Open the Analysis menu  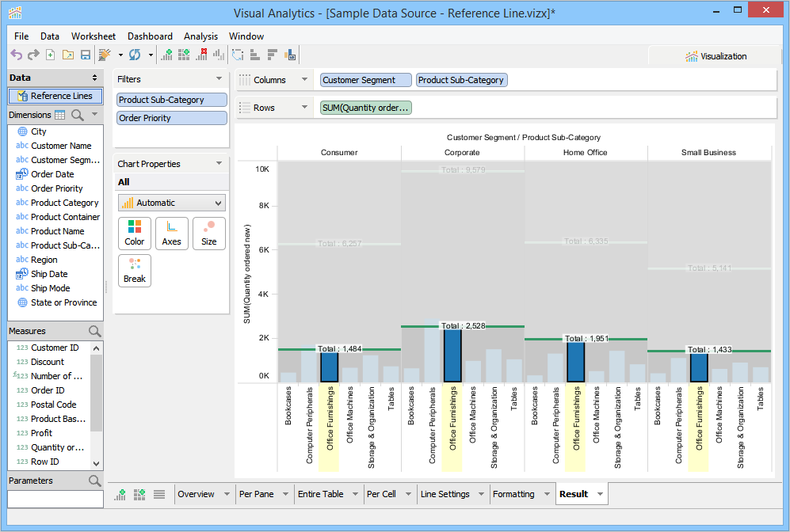click(200, 36)
